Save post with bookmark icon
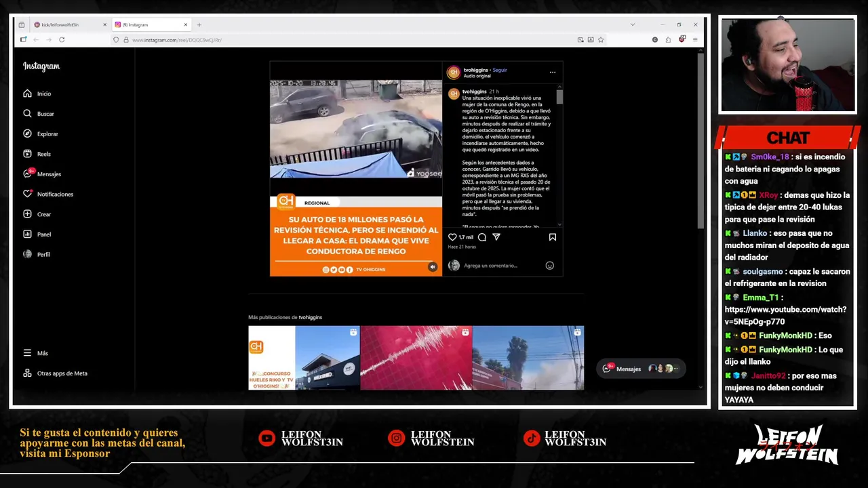Screen dimensions: 868x488 point(552,237)
